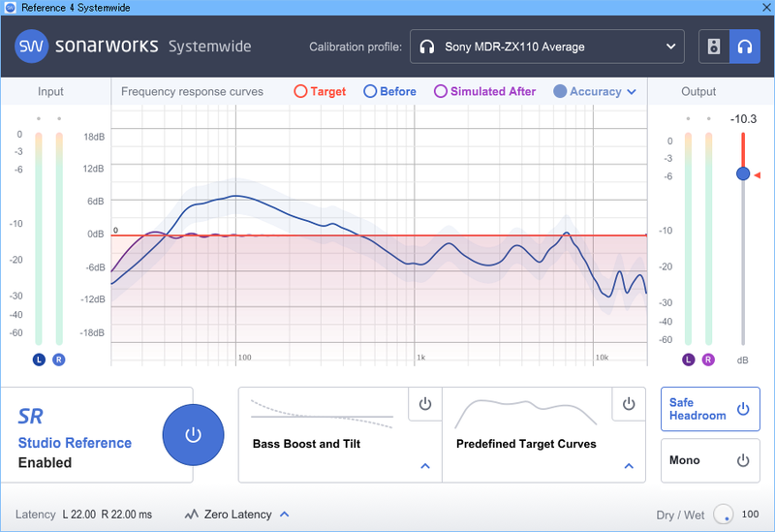
Task: Toggle Predefined Target Curves power button
Action: [x=629, y=404]
